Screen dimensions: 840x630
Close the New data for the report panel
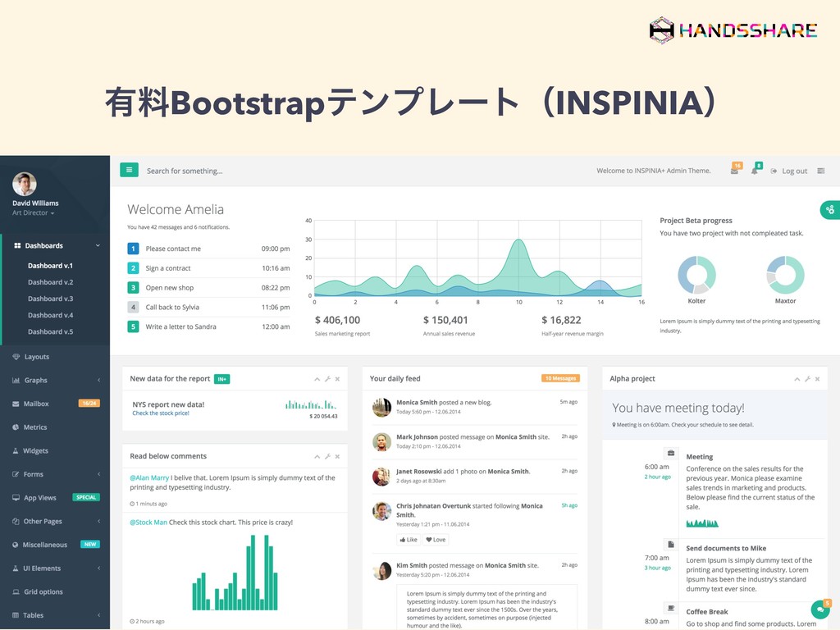(x=337, y=379)
